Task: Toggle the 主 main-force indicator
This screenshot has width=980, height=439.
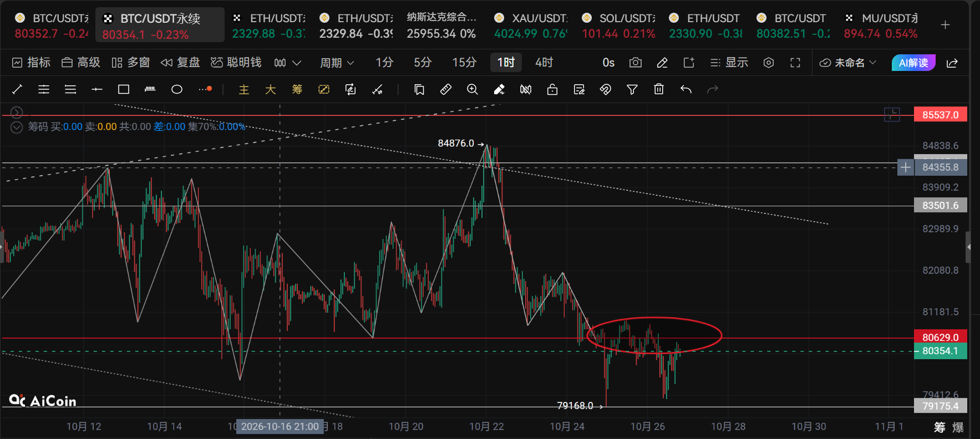Action: (x=244, y=89)
